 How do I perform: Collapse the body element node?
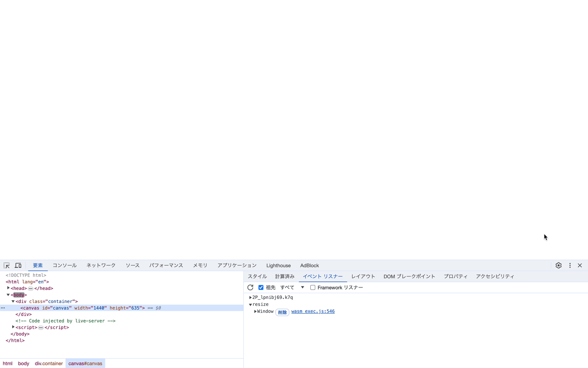click(x=8, y=295)
